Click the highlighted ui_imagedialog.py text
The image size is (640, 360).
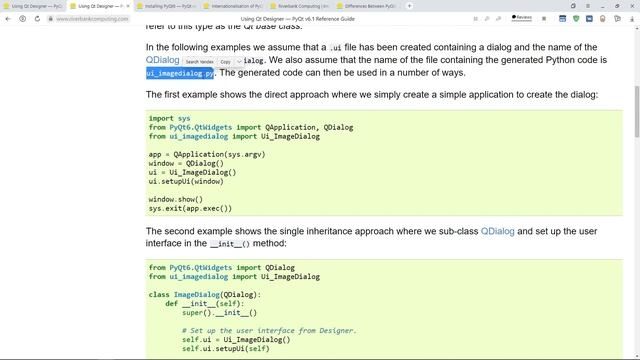coord(180,73)
